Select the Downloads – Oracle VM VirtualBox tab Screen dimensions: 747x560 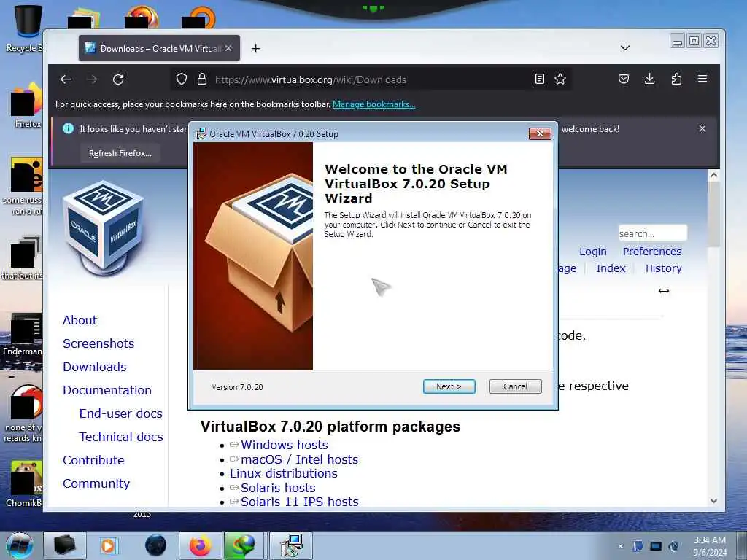click(159, 48)
